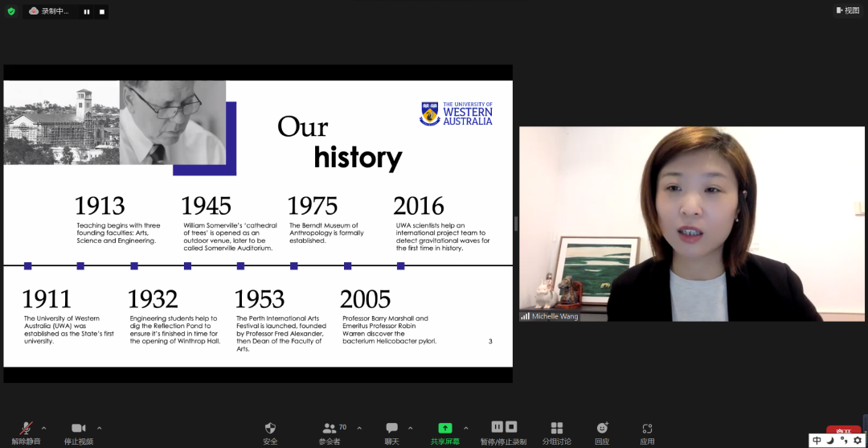Expand the arrow next to Participants
Screen dimensions: 868x448
[359, 428]
